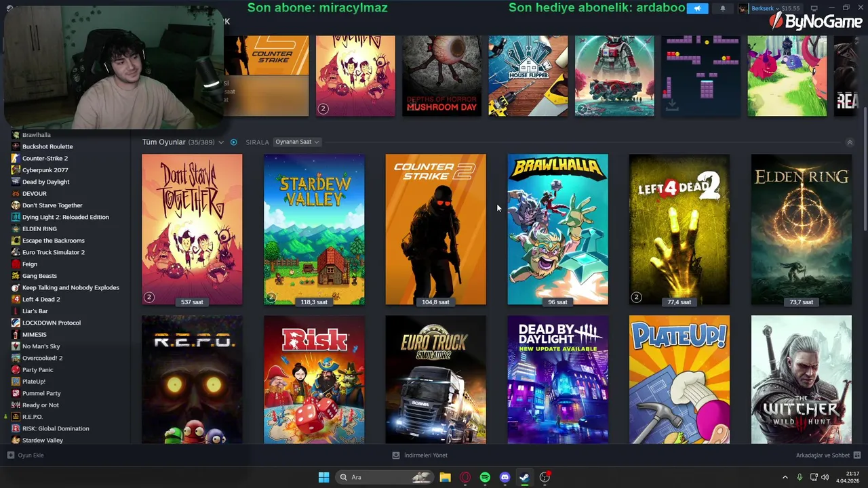Select Keep Talking and Nobody Explodes entry
Image resolution: width=868 pixels, height=488 pixels.
(71, 287)
